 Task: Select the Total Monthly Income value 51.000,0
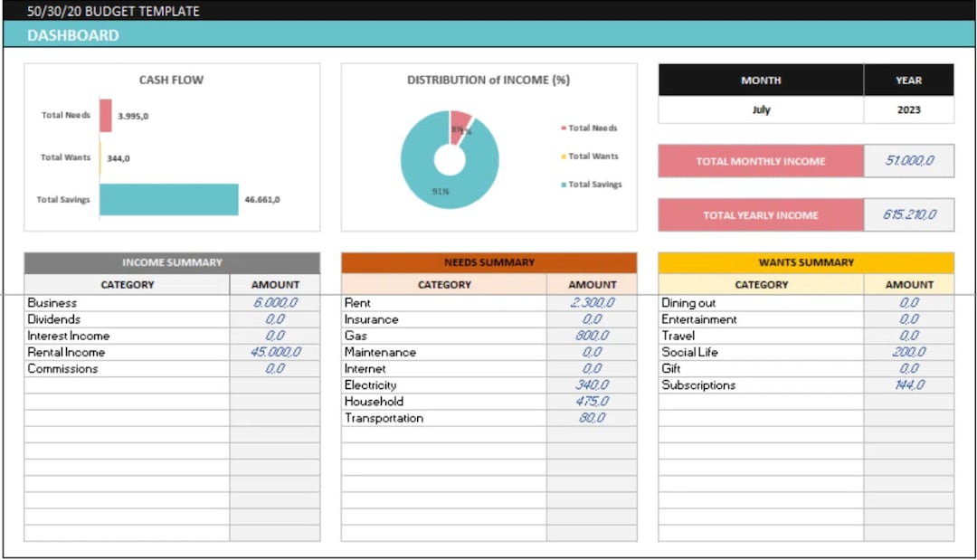click(910, 160)
